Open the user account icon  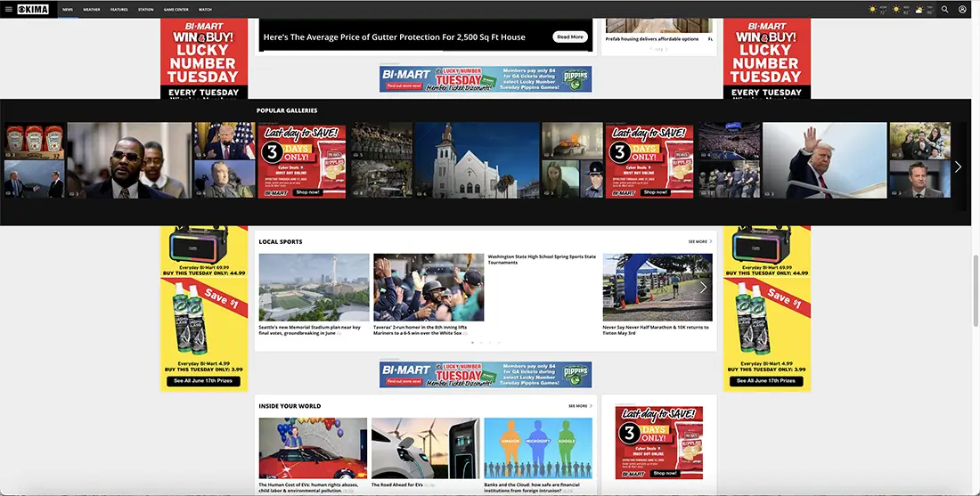(x=962, y=10)
